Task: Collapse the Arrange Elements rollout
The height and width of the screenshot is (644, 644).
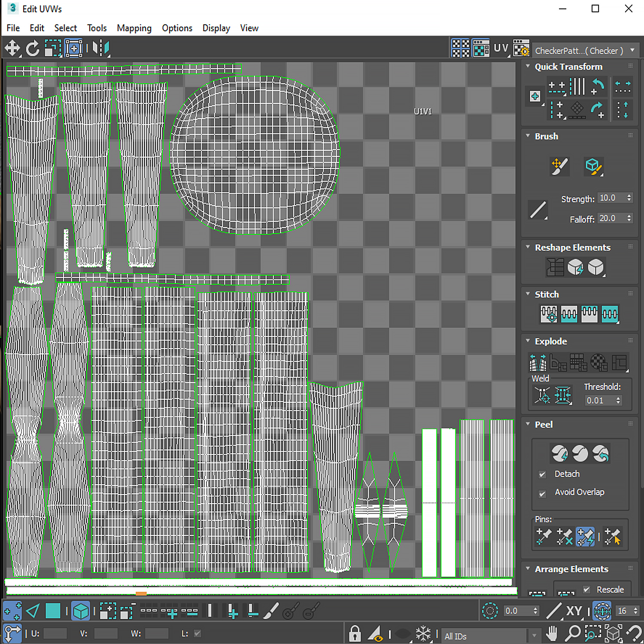Action: pyautogui.click(x=528, y=568)
